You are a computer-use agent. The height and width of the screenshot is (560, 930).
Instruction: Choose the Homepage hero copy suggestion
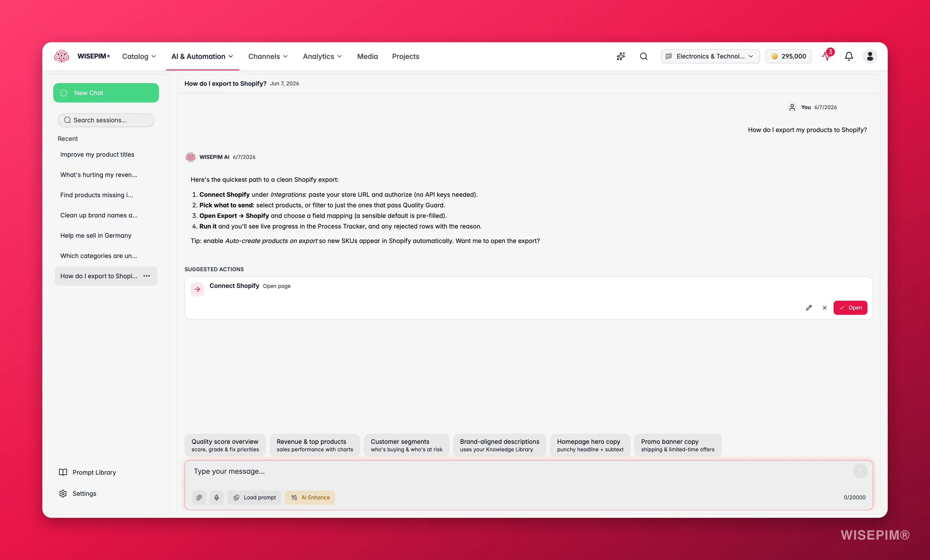point(590,445)
